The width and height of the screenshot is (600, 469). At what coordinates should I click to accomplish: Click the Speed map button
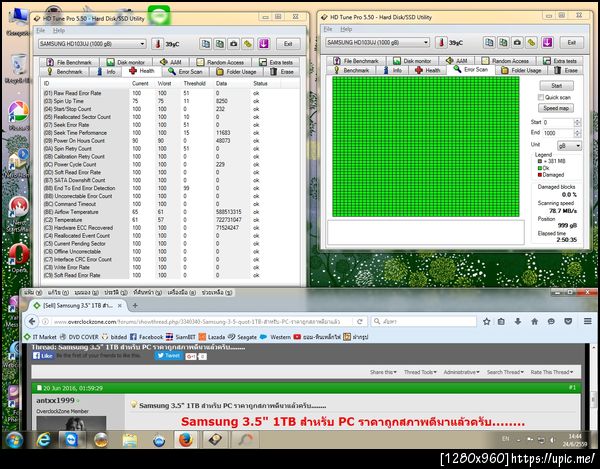[556, 108]
